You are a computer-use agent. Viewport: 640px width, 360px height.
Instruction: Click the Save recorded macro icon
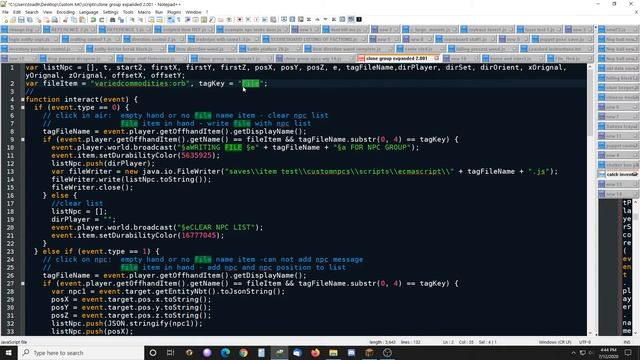pos(273,20)
